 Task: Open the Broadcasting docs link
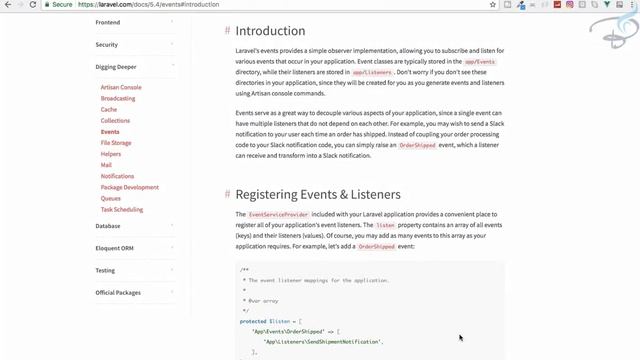pos(118,98)
